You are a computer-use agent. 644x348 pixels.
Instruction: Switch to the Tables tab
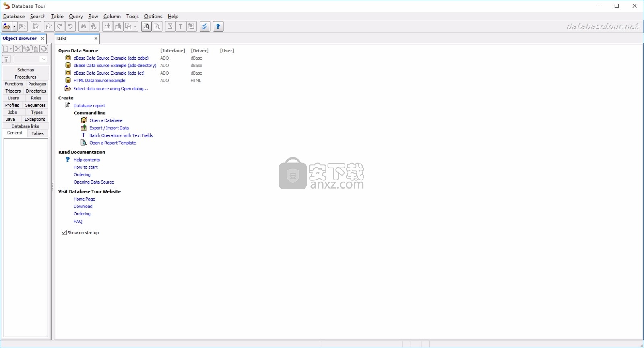pos(38,133)
